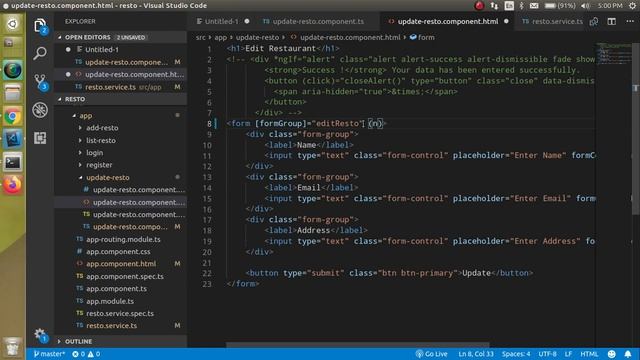Open the editor More Actions ellipsis

coord(630,21)
